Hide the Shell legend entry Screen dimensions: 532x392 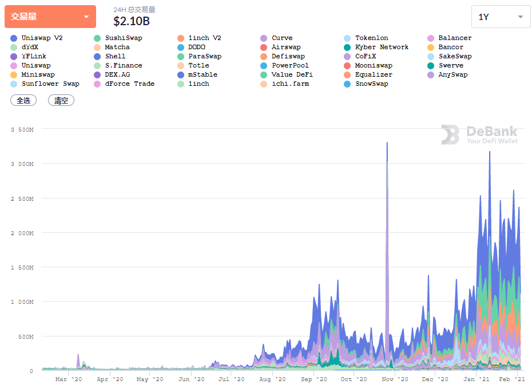pos(110,56)
